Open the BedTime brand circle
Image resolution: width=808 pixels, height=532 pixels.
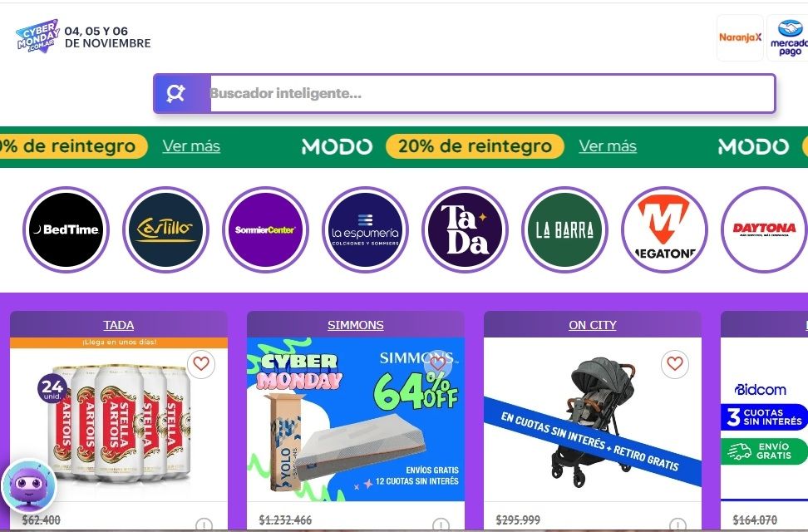pos(66,229)
